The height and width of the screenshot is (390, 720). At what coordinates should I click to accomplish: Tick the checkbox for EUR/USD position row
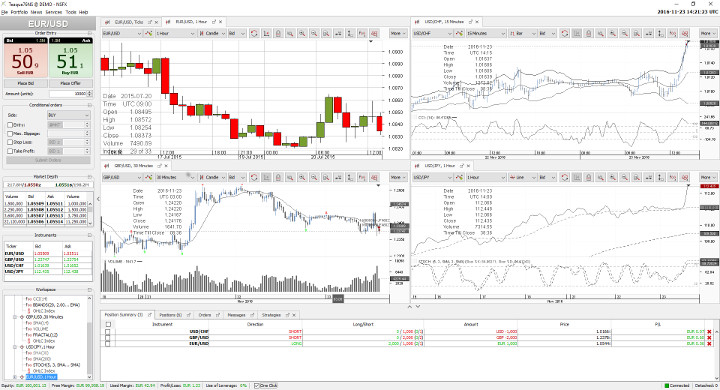[108, 344]
